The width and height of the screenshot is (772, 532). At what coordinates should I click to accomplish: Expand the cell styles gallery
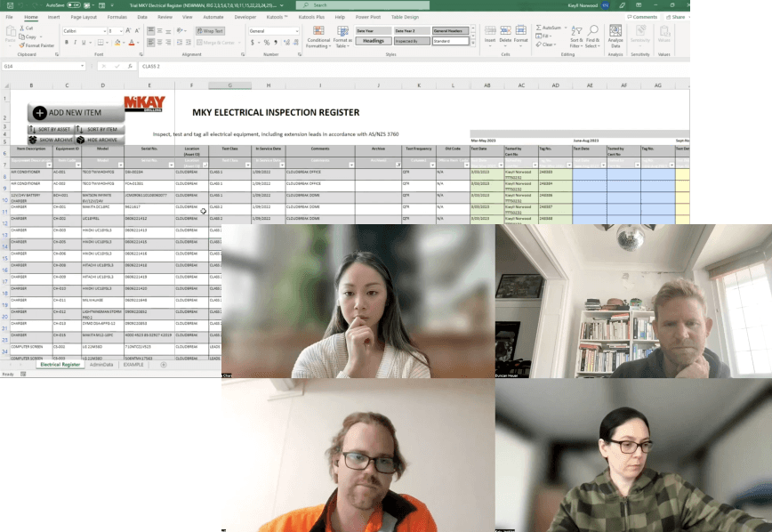(x=473, y=44)
